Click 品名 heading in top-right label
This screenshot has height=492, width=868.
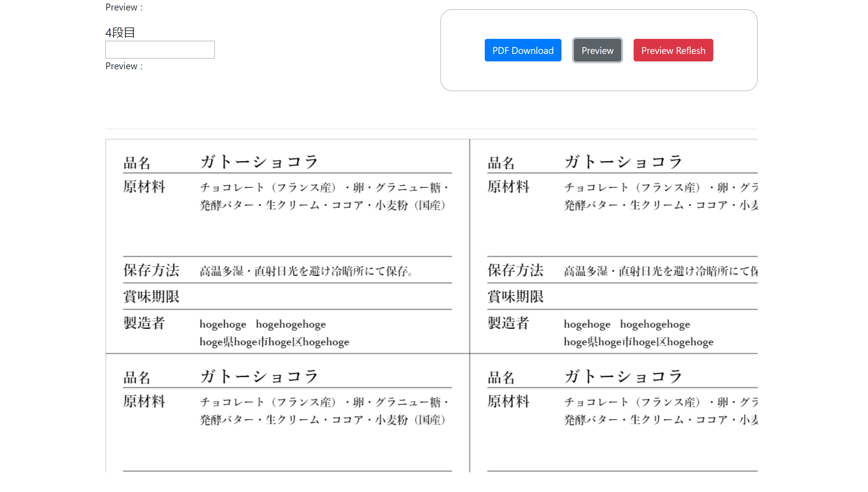pyautogui.click(x=501, y=163)
